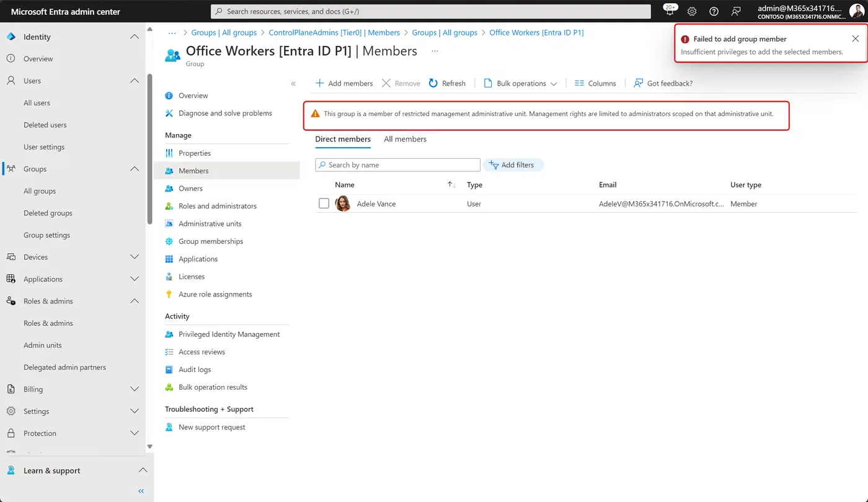Click Got feedback? in the toolbar

pyautogui.click(x=663, y=83)
